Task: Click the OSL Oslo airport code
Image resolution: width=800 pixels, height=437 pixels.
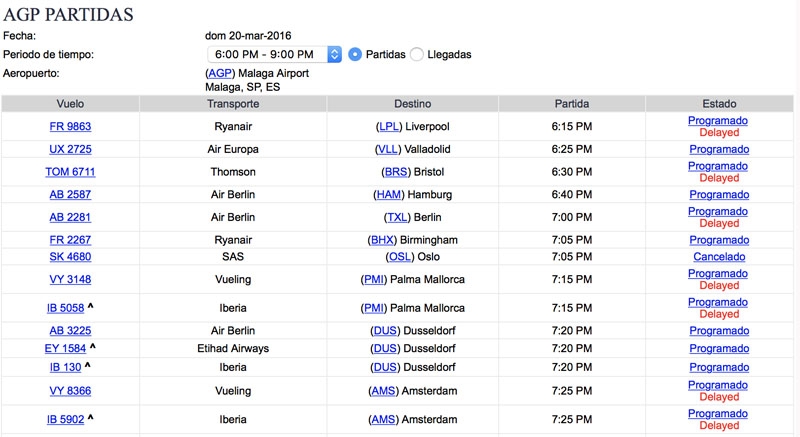Action: tap(400, 257)
